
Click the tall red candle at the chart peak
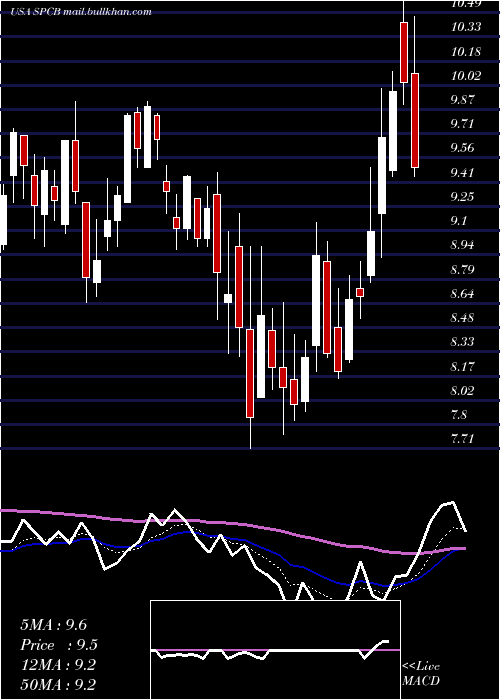pos(404,52)
